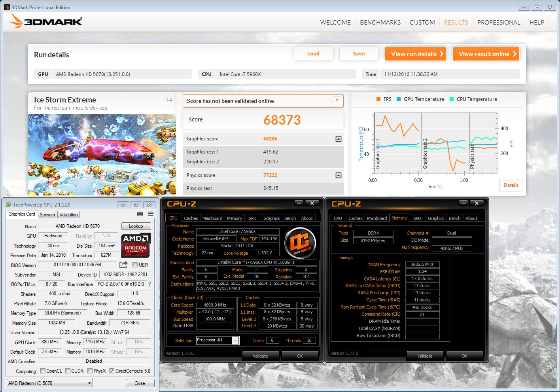Click the CPU-Z Super Overclock logo
The height and width of the screenshot is (392, 560).
[300, 243]
